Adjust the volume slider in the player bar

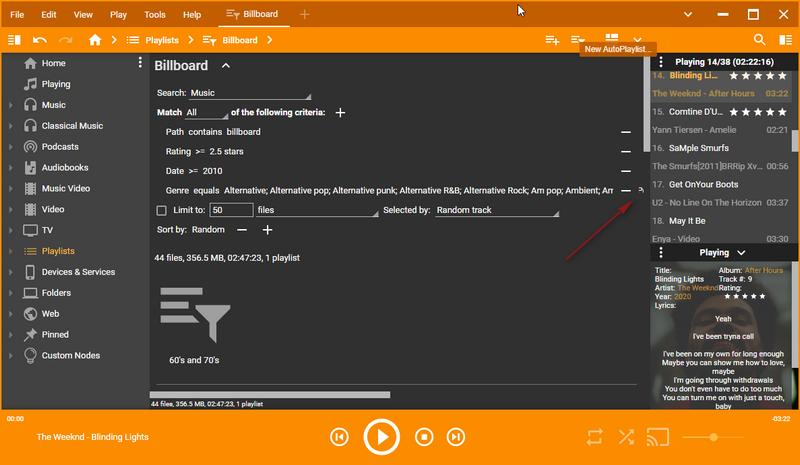coord(713,437)
